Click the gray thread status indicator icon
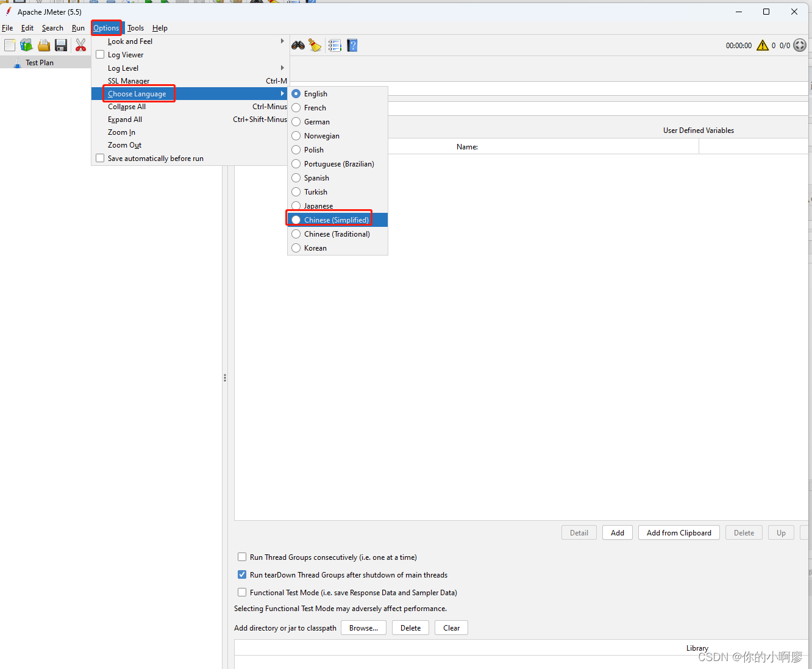 click(800, 45)
